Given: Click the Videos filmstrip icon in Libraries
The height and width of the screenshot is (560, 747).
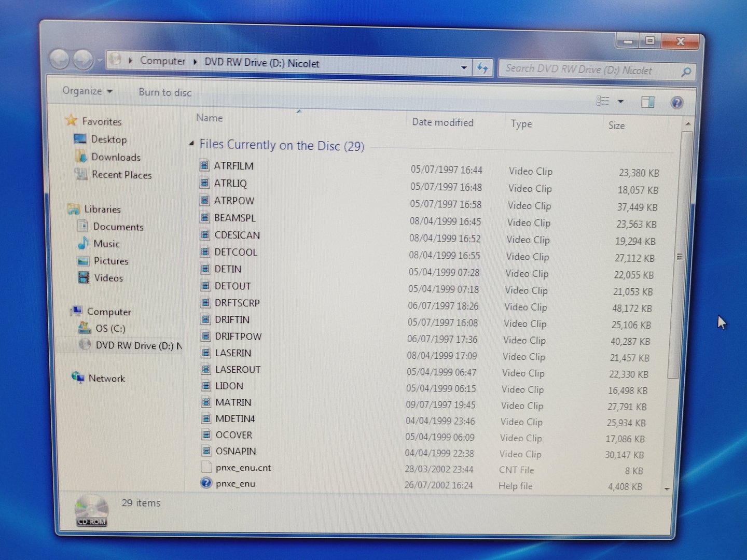Looking at the screenshot, I should pyautogui.click(x=84, y=277).
